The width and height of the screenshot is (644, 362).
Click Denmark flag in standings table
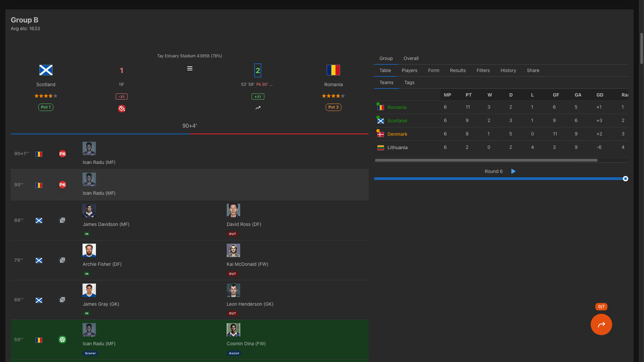coord(381,134)
